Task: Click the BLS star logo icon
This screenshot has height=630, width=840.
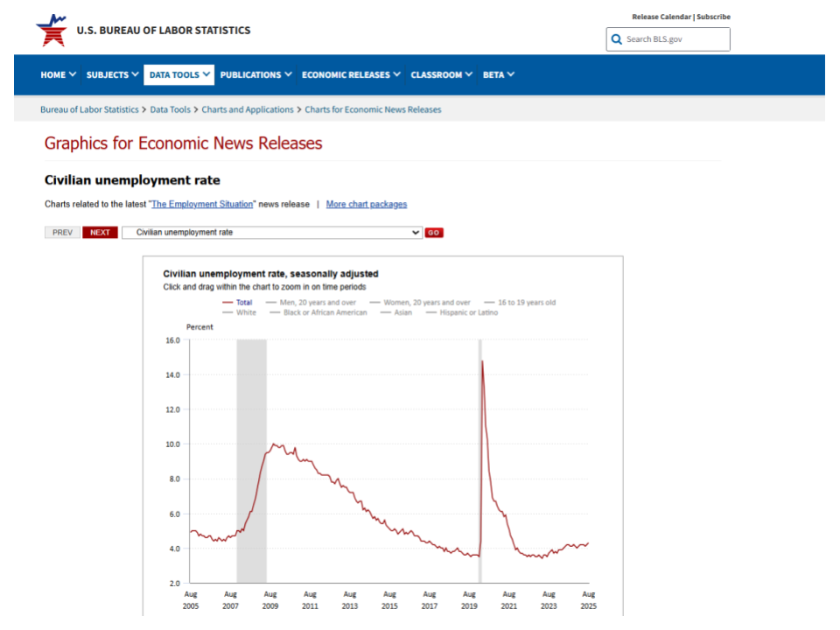Action: click(51, 31)
